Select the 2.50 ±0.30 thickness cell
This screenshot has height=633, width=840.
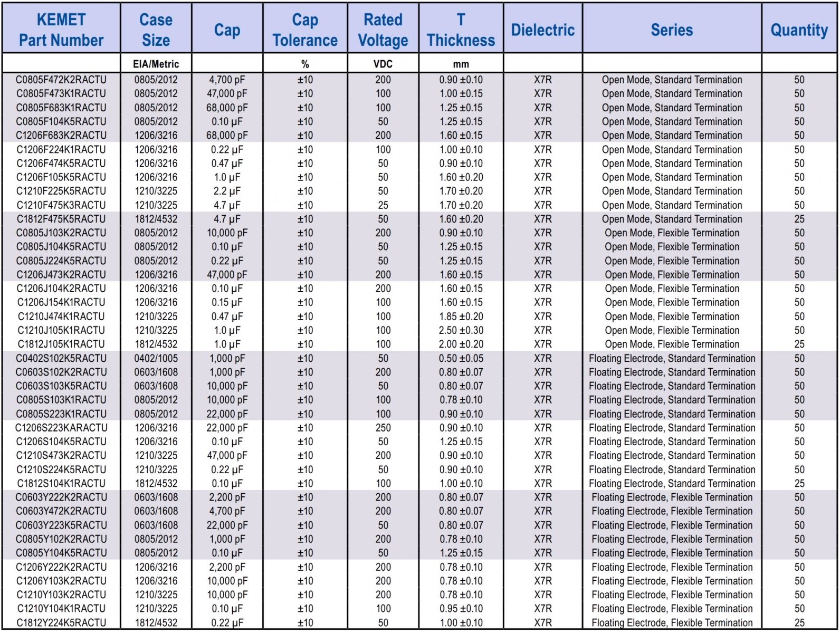tap(461, 330)
